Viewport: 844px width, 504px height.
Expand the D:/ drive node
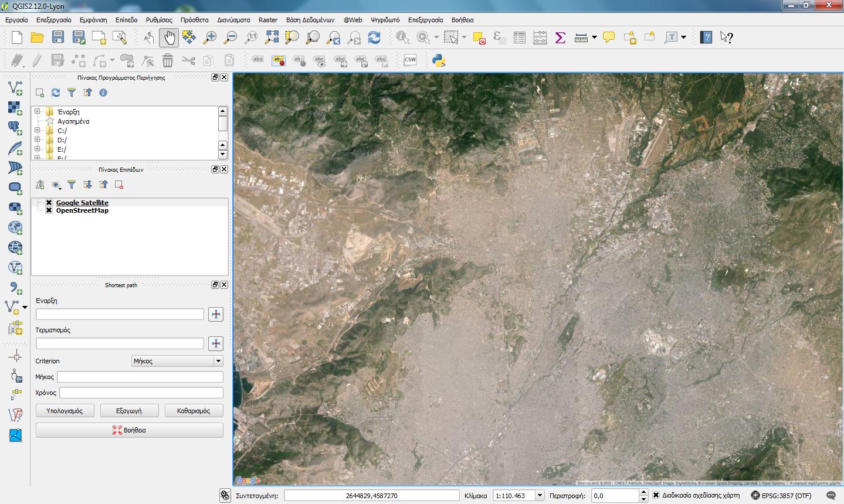click(x=37, y=140)
